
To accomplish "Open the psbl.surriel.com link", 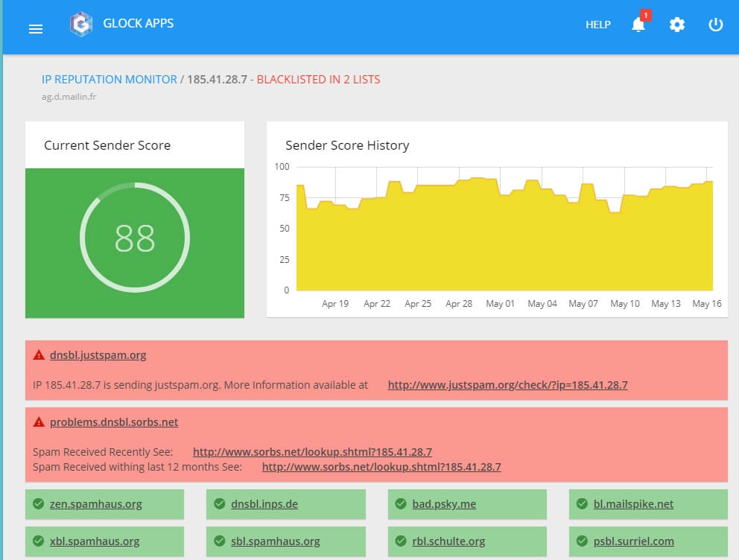I will [x=633, y=541].
